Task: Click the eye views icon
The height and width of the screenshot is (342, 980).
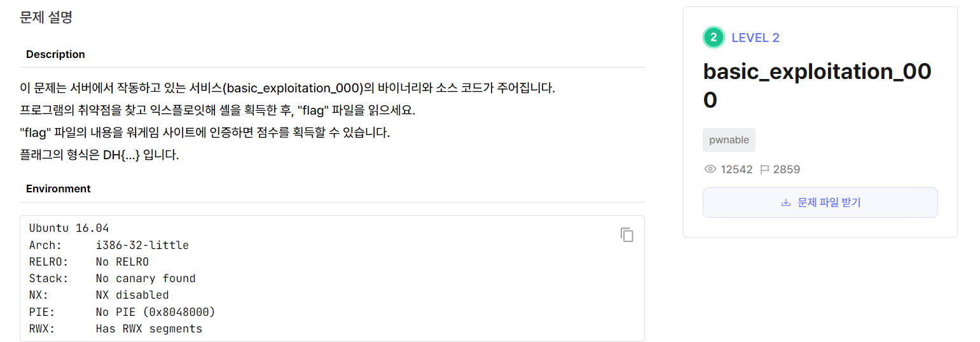Action: click(x=710, y=169)
